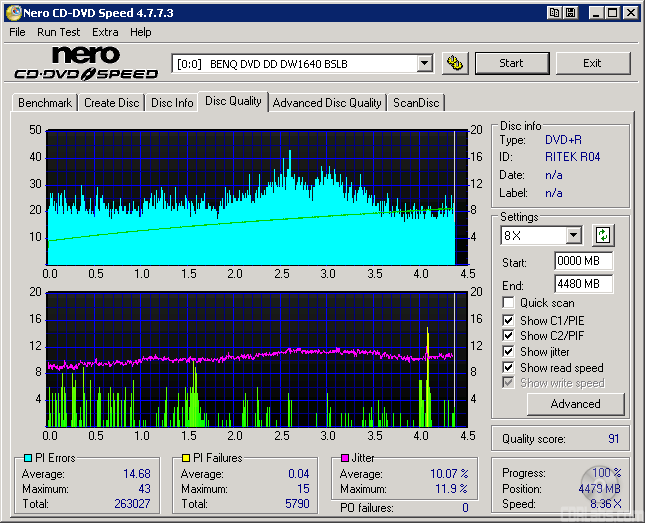Click the drive options icon beside drive selector
The width and height of the screenshot is (645, 523).
click(455, 63)
